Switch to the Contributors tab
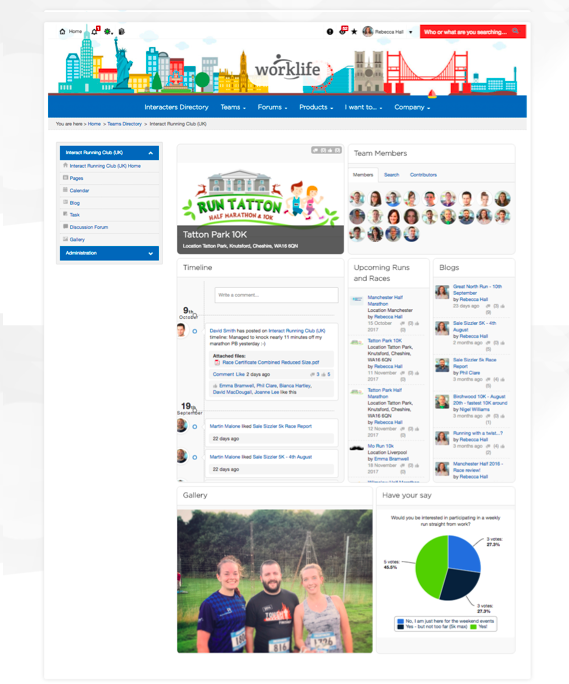This screenshot has height=684, width=569. pos(423,175)
